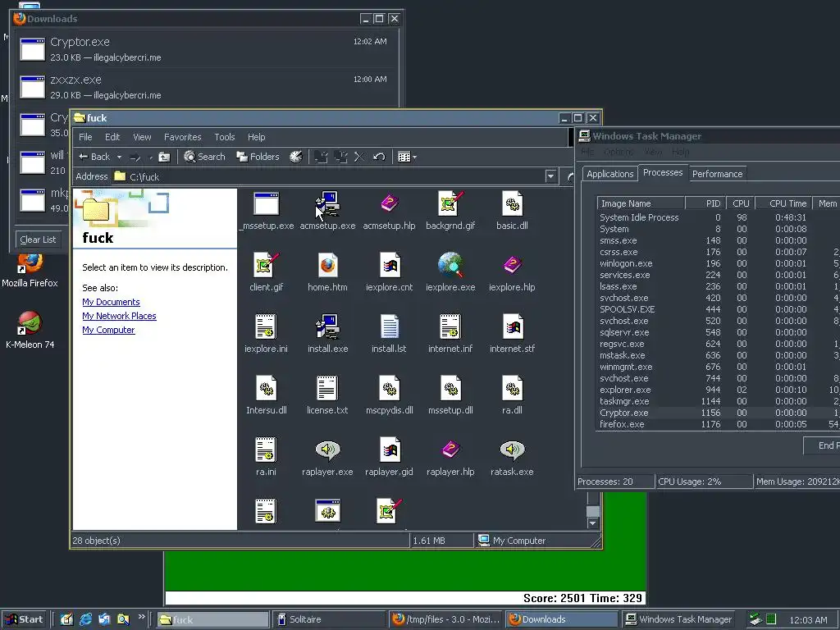Select the backgrnd.gif image file
This screenshot has width=840, height=630.
pyautogui.click(x=450, y=211)
